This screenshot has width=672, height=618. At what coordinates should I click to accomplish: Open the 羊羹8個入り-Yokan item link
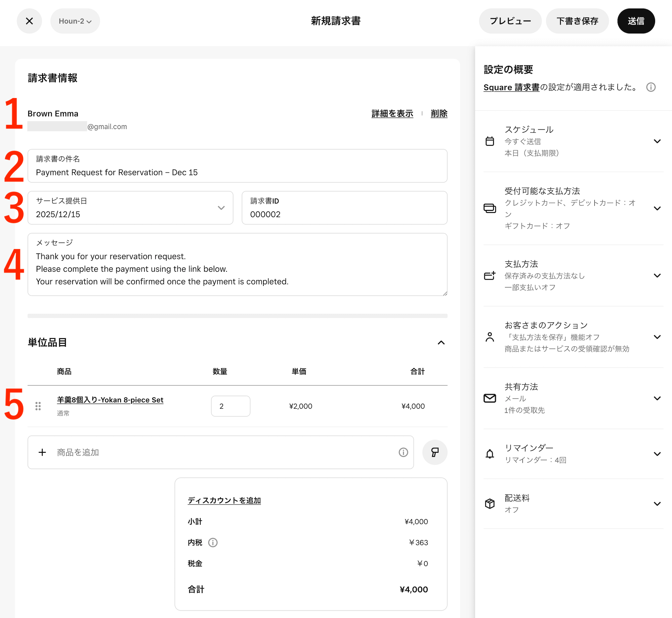pyautogui.click(x=110, y=400)
